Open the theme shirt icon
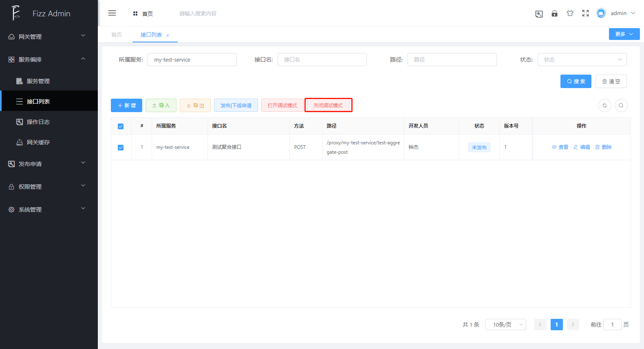The height and width of the screenshot is (349, 644). 570,13
